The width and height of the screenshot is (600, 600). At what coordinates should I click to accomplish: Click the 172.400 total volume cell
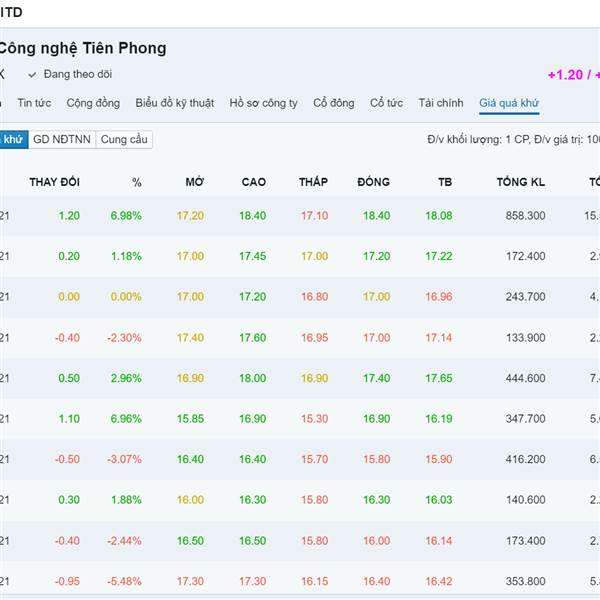pyautogui.click(x=525, y=256)
